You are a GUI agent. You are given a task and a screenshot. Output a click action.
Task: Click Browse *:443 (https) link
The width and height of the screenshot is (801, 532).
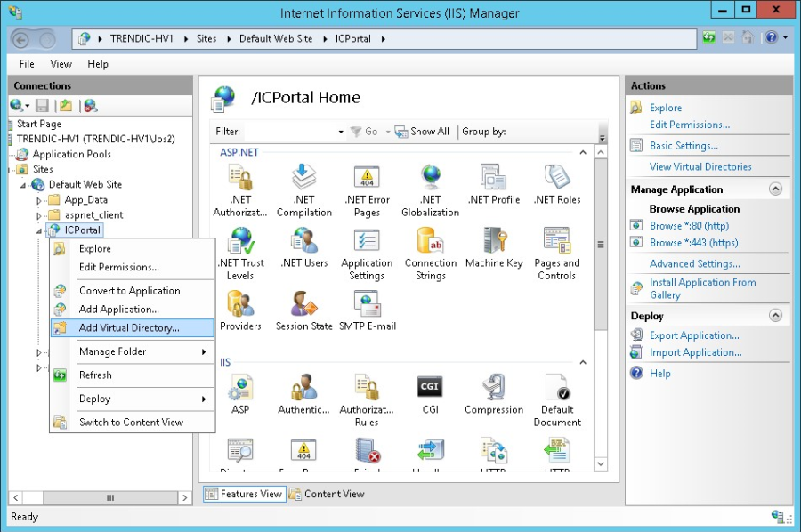click(x=693, y=243)
